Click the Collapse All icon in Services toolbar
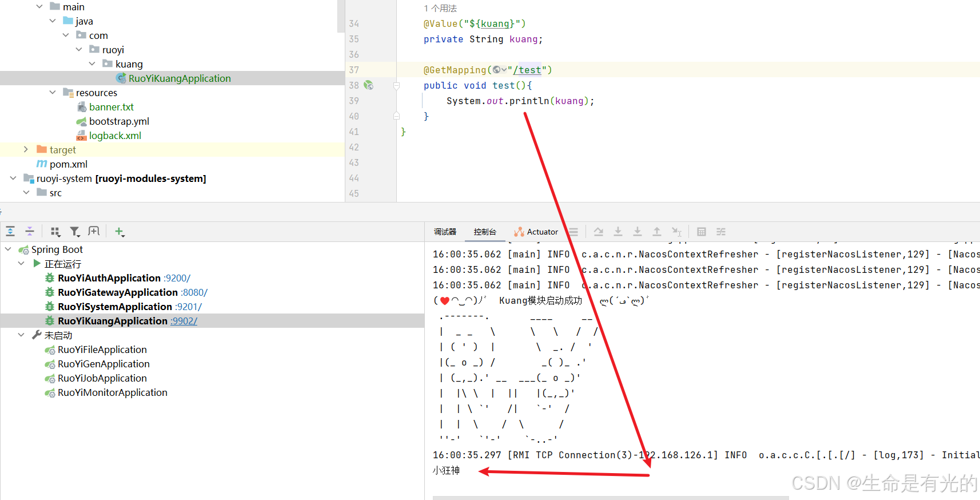 [x=30, y=231]
